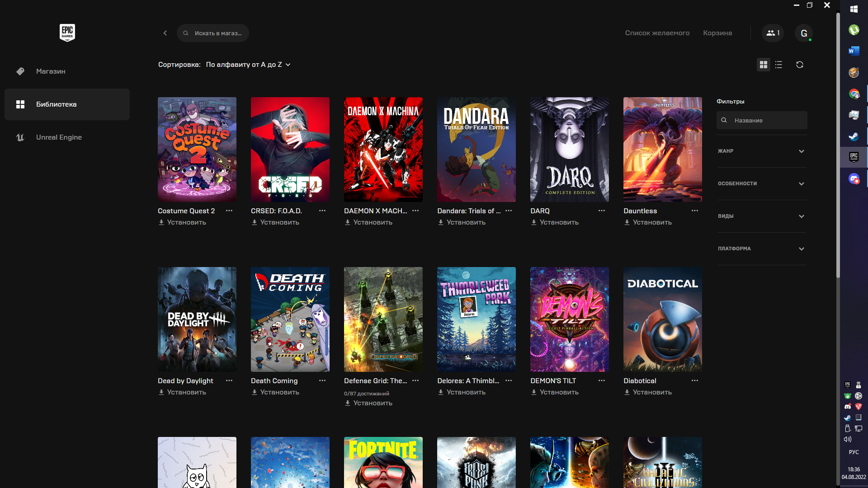This screenshot has height=488, width=868.
Task: Open more options for Costume Quest 2
Action: [x=229, y=211]
